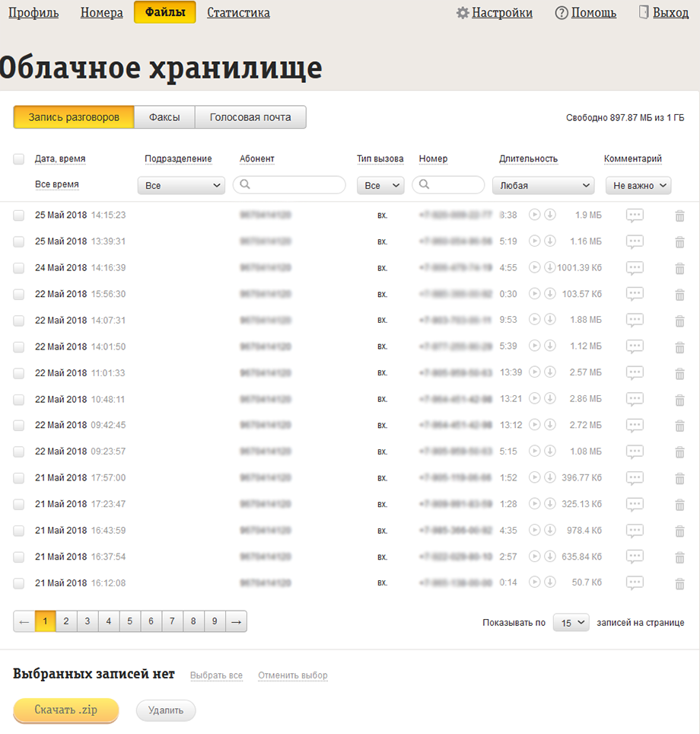Go to the Профиль menu

click(x=33, y=13)
